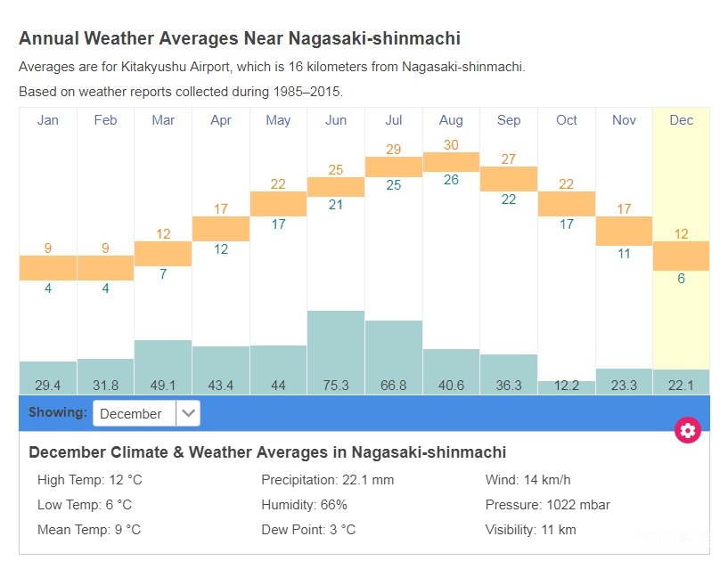Image resolution: width=728 pixels, height=561 pixels.
Task: Select the Feb month column
Action: 105,120
